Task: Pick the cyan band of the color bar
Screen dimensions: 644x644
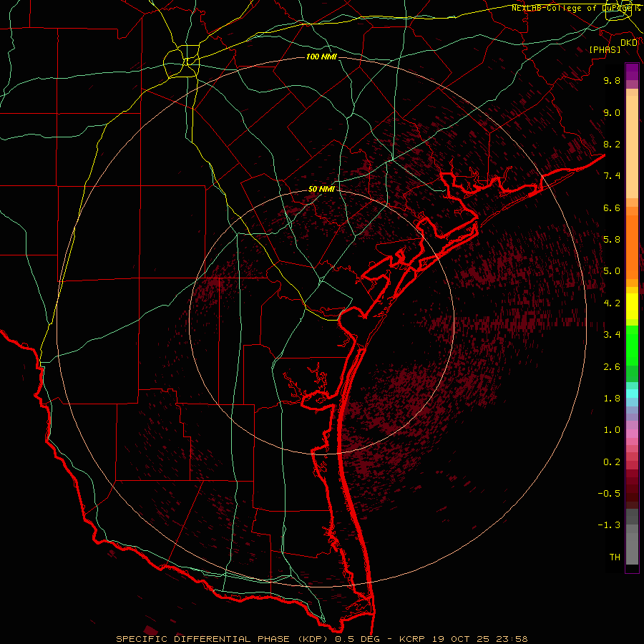Action: pos(632,394)
